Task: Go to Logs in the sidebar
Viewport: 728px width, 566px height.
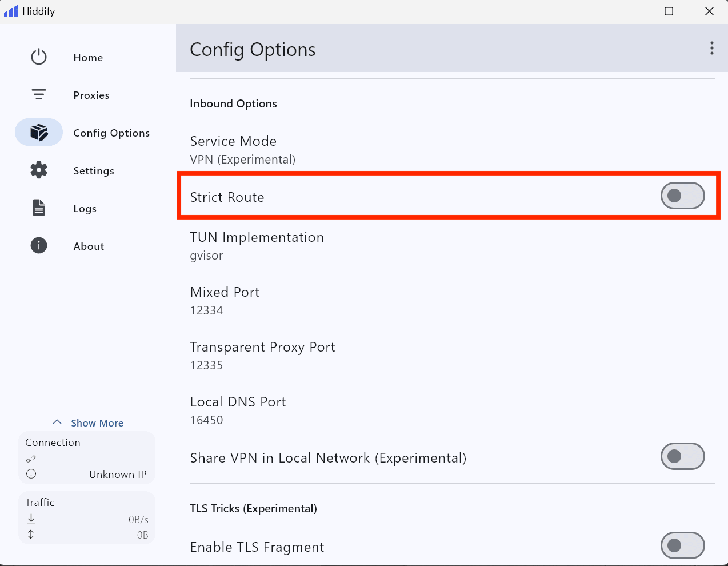Action: click(85, 209)
